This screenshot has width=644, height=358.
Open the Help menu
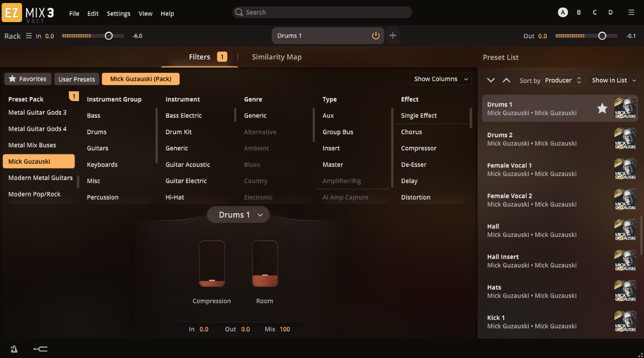point(168,14)
